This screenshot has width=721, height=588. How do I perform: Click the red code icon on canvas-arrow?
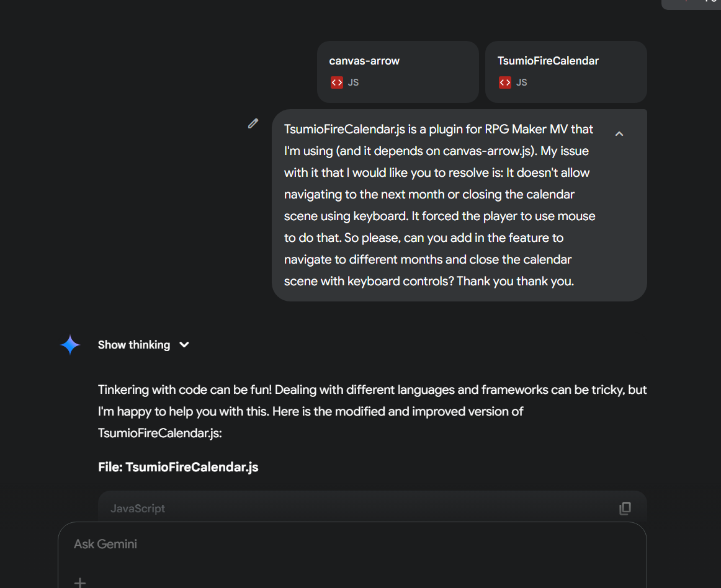(x=336, y=82)
